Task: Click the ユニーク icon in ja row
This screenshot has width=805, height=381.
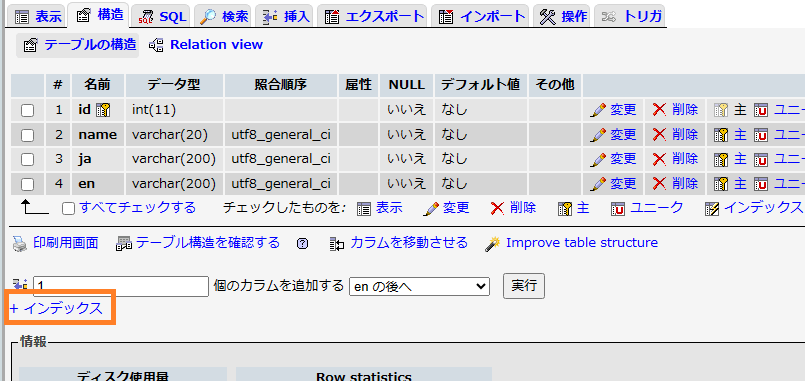Action: (x=760, y=159)
